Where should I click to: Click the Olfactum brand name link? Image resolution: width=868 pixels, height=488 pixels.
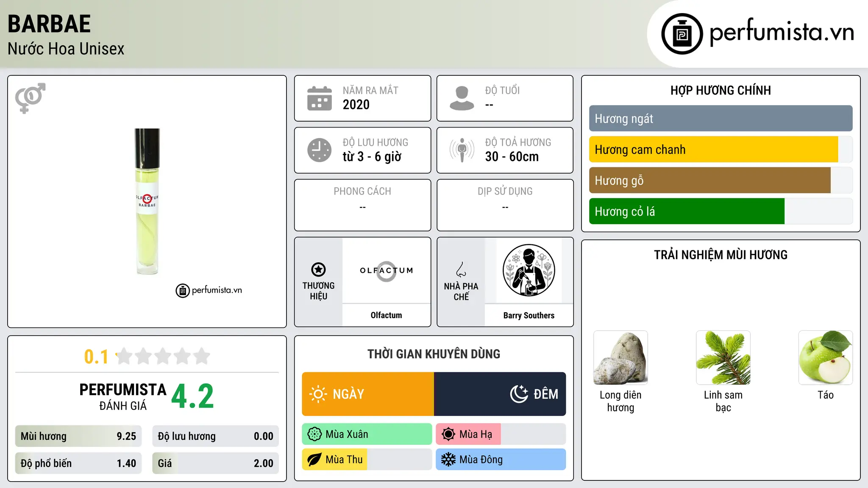387,315
